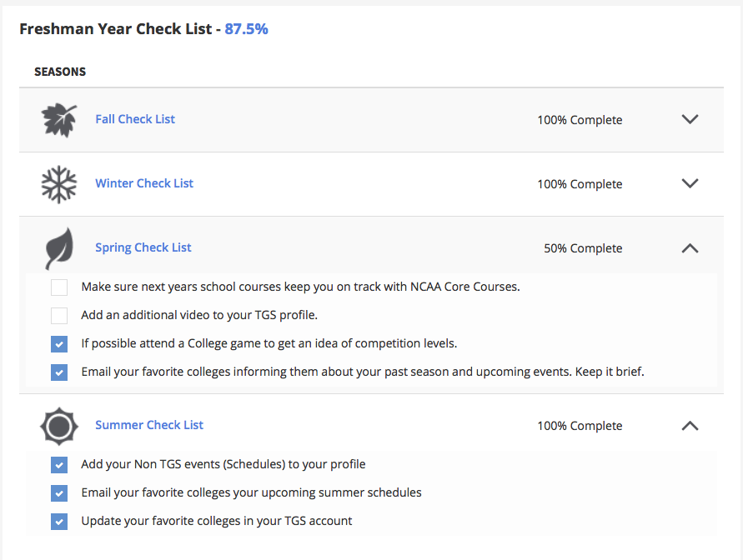Check the additional video TGS profile checkbox
The image size is (743, 560).
click(59, 316)
